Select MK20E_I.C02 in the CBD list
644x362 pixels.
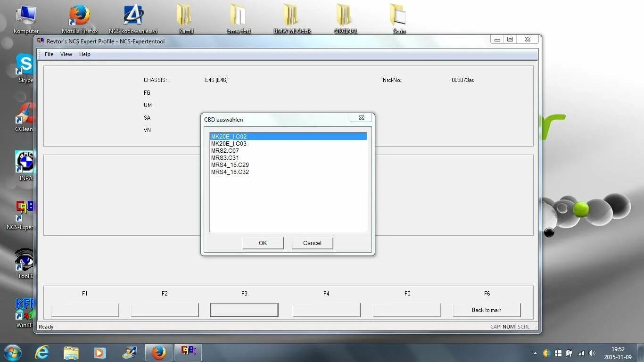point(288,137)
